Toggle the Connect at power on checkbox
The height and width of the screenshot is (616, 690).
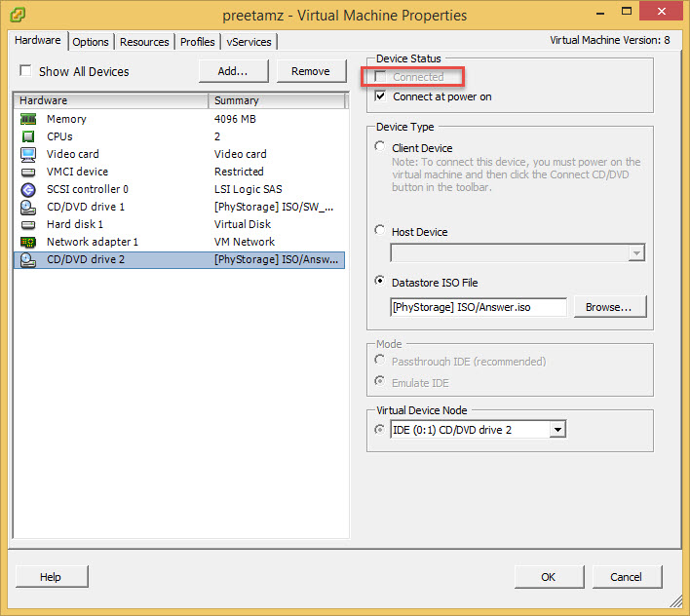[x=381, y=96]
